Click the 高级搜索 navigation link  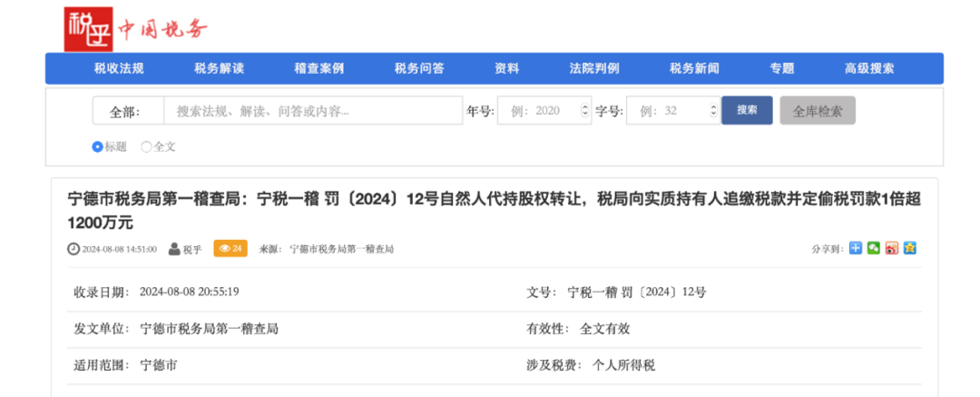point(869,68)
